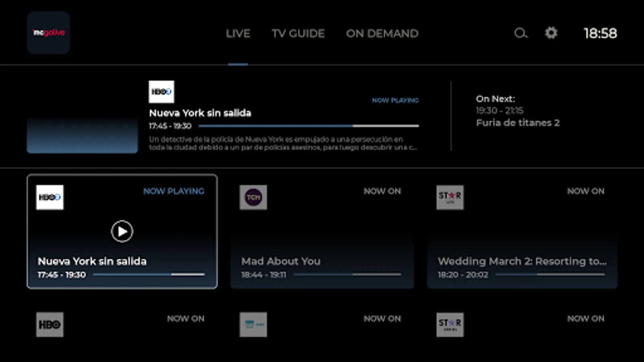The width and height of the screenshot is (644, 362).
Task: Open the search magnifier icon
Action: coord(521,33)
